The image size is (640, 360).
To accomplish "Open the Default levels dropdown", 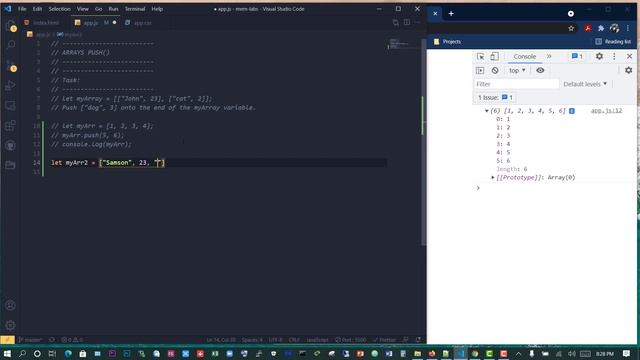I will click(585, 84).
